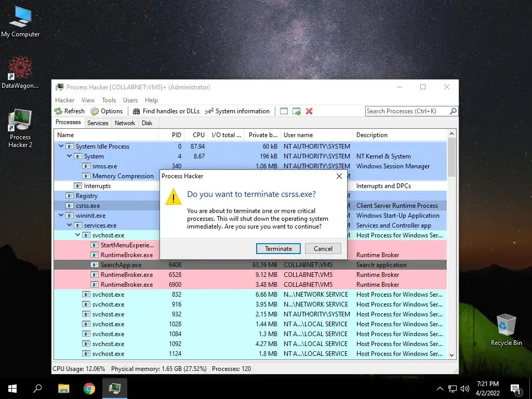Open Windows Start menu
This screenshot has height=399, width=532.
pos(12,389)
